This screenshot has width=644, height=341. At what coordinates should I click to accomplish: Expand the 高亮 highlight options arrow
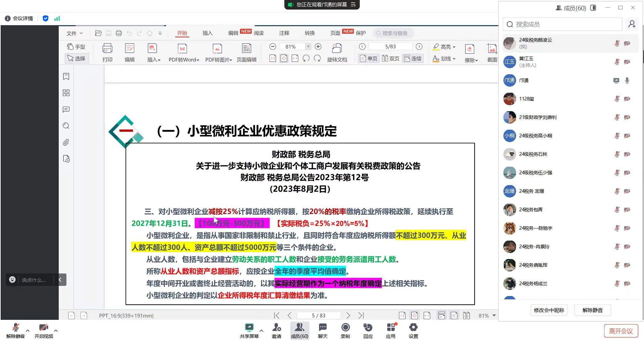click(454, 47)
